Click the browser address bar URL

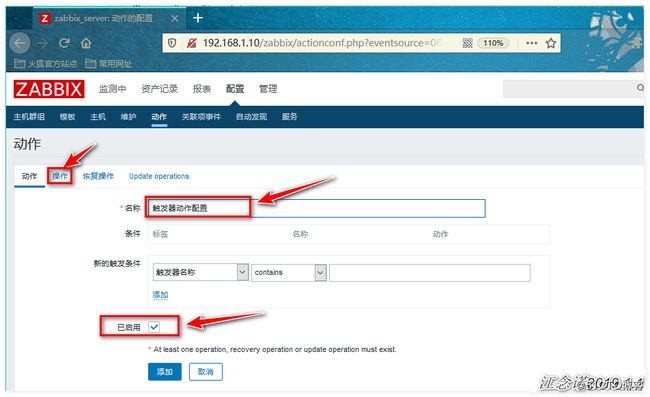coord(321,43)
